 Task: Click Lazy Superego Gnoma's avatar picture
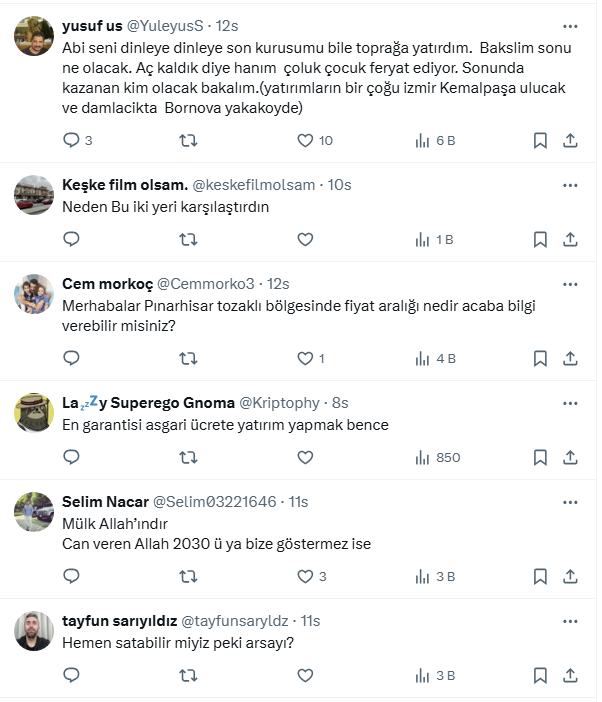click(x=34, y=412)
